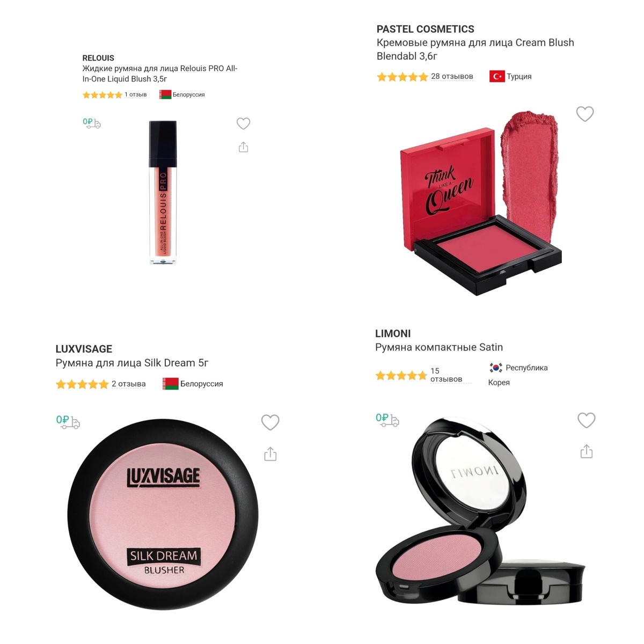
Task: Open the 15 отзывов reviews for Limoni
Action: [446, 375]
